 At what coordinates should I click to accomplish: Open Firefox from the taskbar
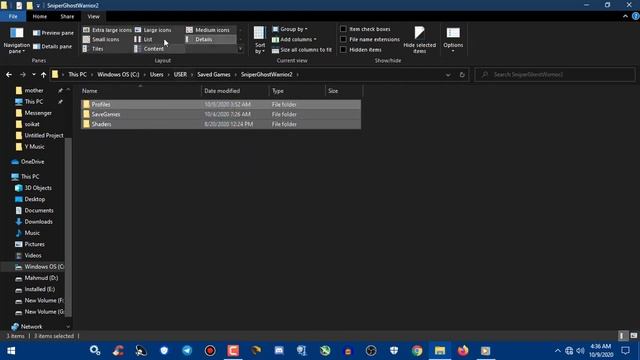pos(463,351)
